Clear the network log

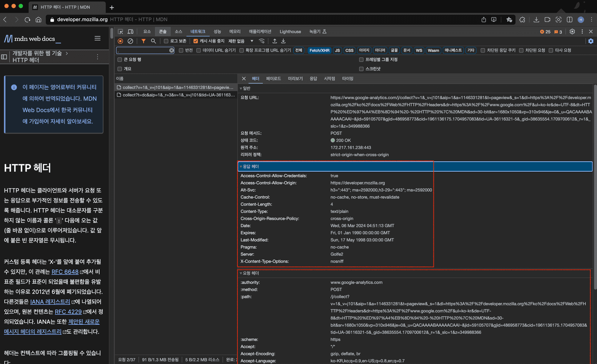click(130, 41)
